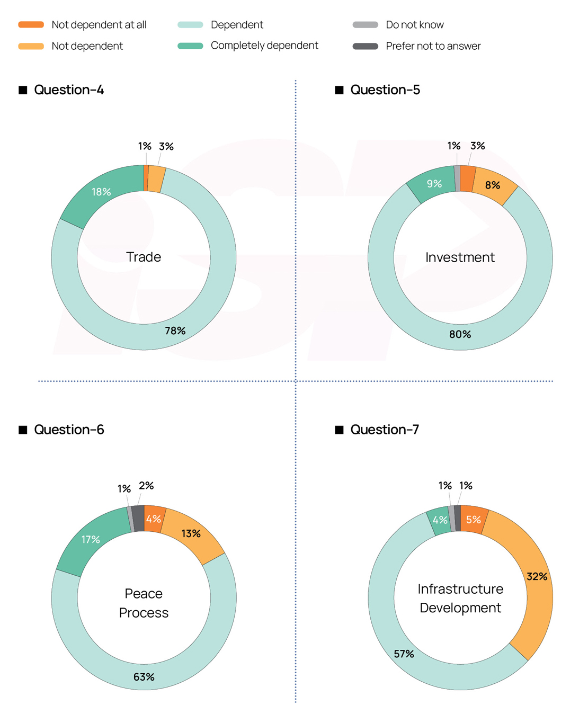This screenshot has width=588, height=723.
Task: Click the orange "Not dependent at all" legend swatch
Action: pos(31,25)
